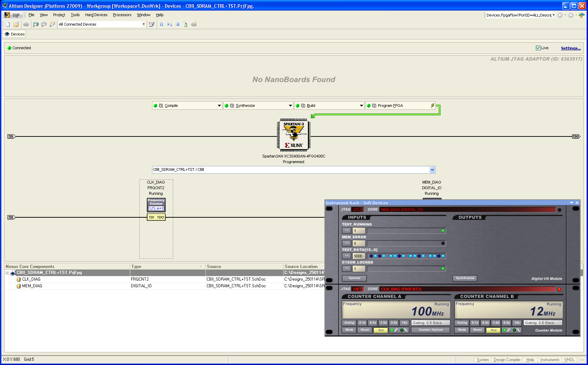Expand the Synthesize stage dropdown arrow
The image size is (588, 365).
coord(290,105)
